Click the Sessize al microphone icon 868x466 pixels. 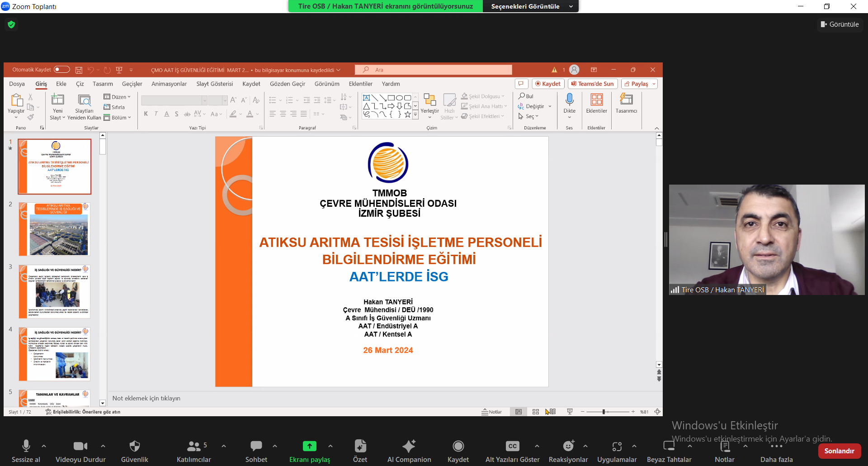pos(26,446)
